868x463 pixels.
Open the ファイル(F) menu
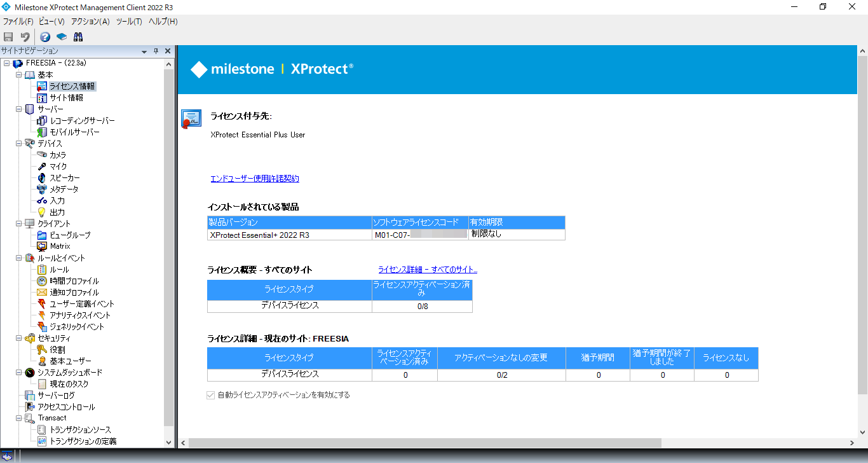click(x=18, y=22)
